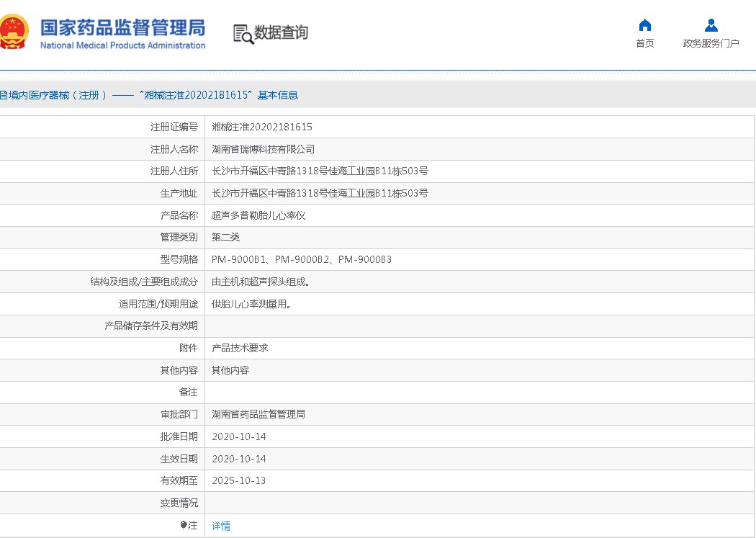Image resolution: width=756 pixels, height=538 pixels.
Task: Click the bullet icon beside 注
Action: (183, 525)
